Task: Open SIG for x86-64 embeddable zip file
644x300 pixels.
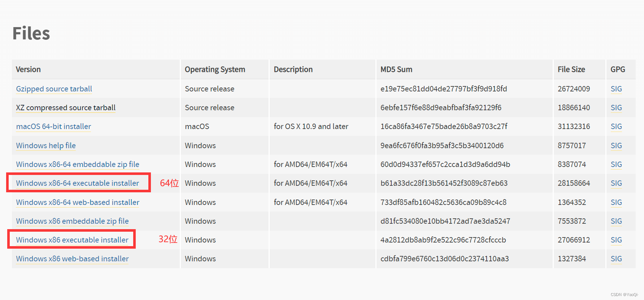Action: (x=616, y=164)
